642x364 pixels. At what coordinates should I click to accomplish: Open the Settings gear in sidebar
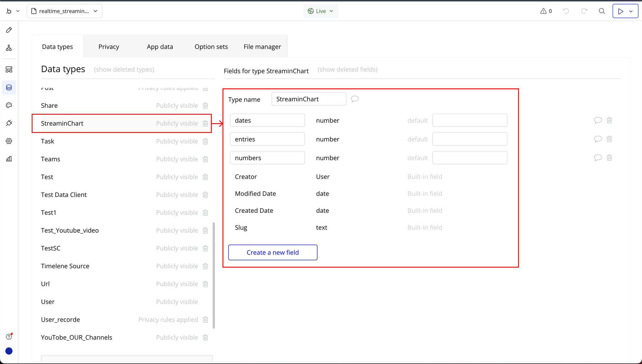(9, 141)
